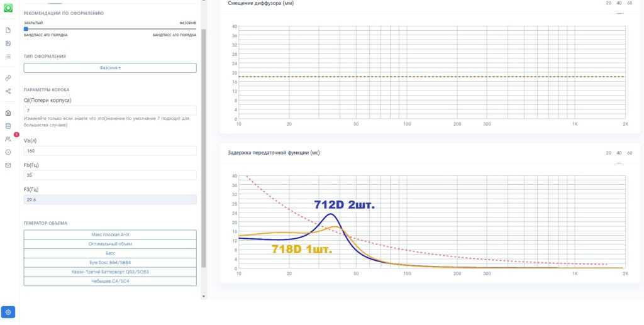Screen dimensions: 644x325
Task: Click the mail envelope icon
Action: coord(8,165)
